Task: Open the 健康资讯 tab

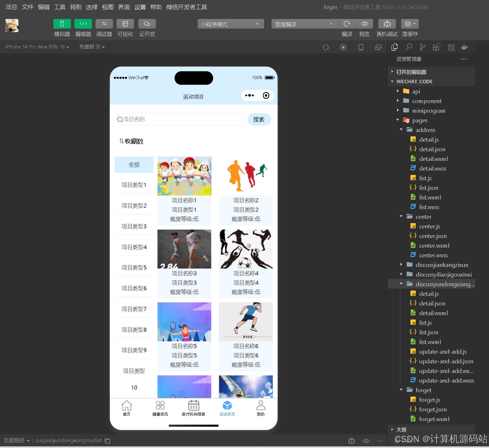Action: click(160, 408)
